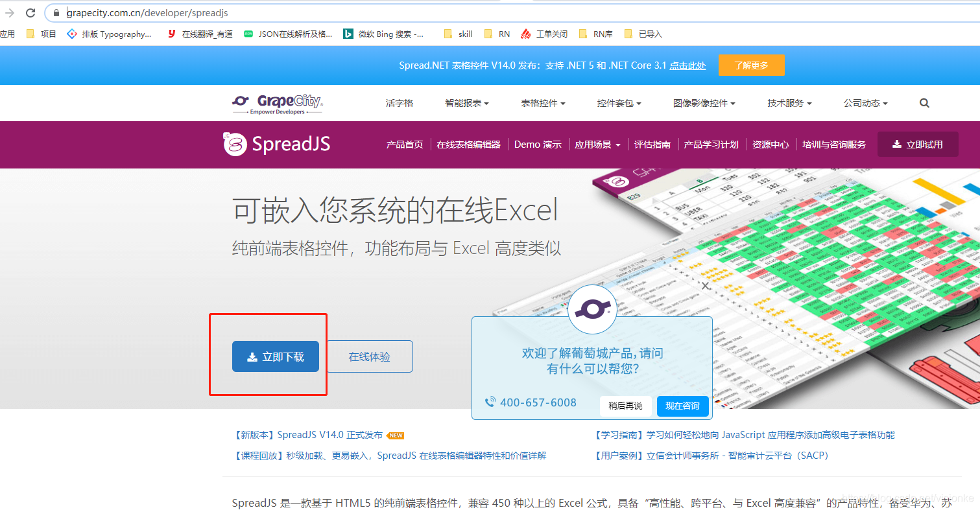
Task: Click the 立即试用 button
Action: pyautogui.click(x=918, y=145)
